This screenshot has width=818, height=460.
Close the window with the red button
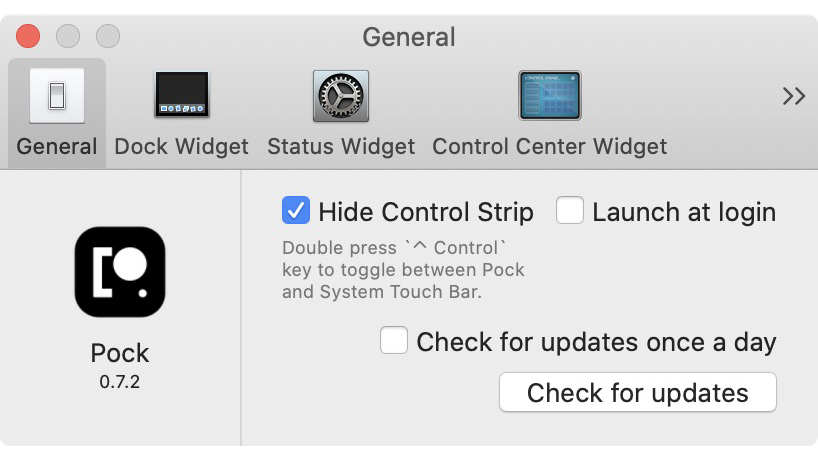pos(28,36)
